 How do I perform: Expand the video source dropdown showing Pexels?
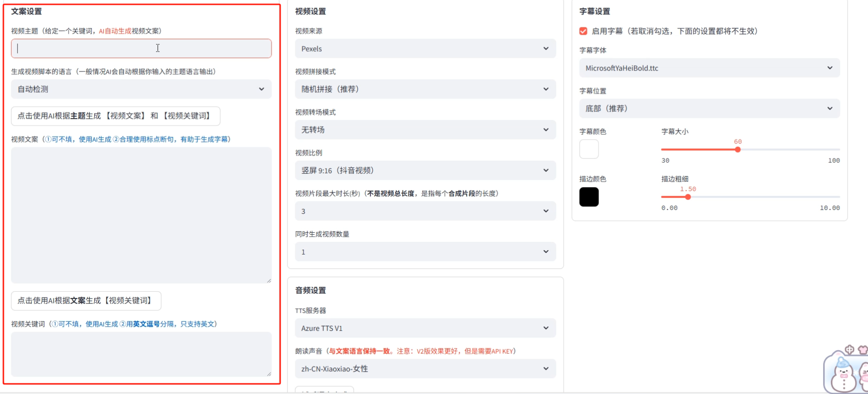[x=425, y=49]
